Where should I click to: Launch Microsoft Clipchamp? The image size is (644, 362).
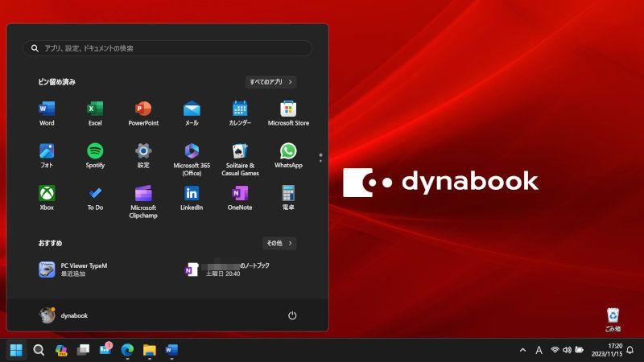point(143,202)
